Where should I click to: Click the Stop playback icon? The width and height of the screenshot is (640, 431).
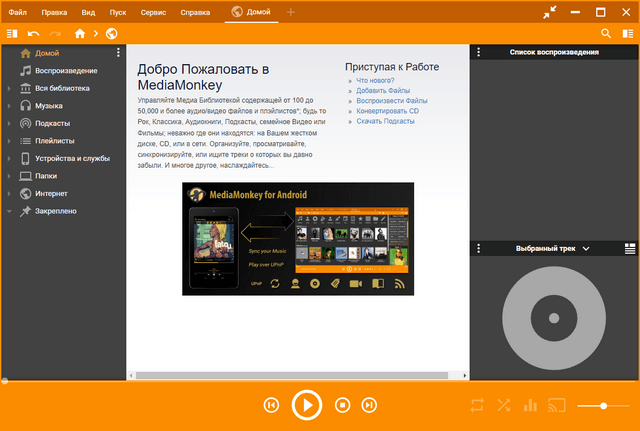342,405
